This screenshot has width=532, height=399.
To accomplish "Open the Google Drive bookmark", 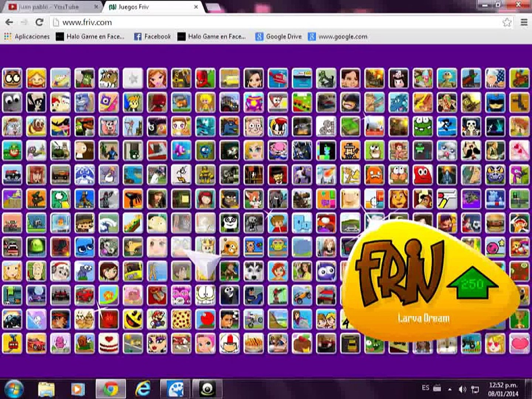I will point(279,36).
